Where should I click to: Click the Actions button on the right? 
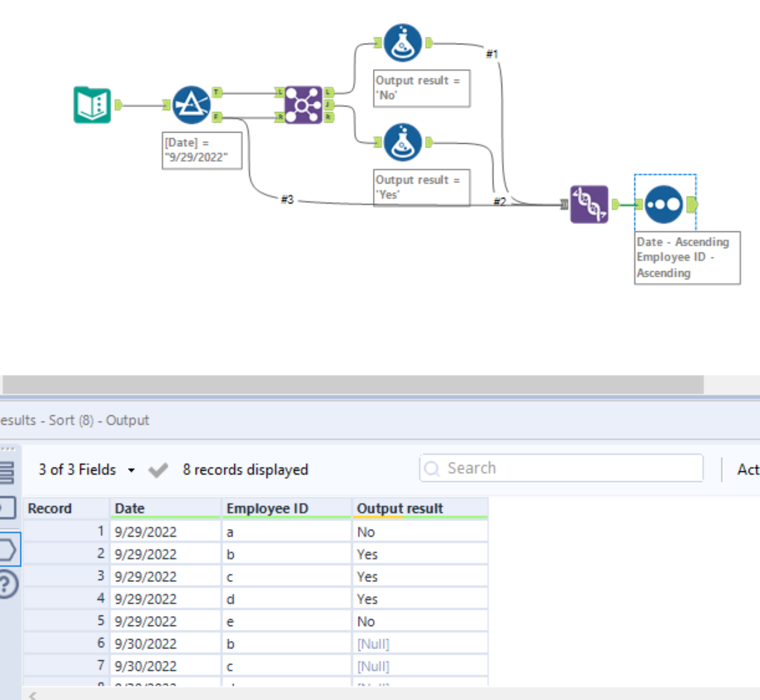click(750, 470)
